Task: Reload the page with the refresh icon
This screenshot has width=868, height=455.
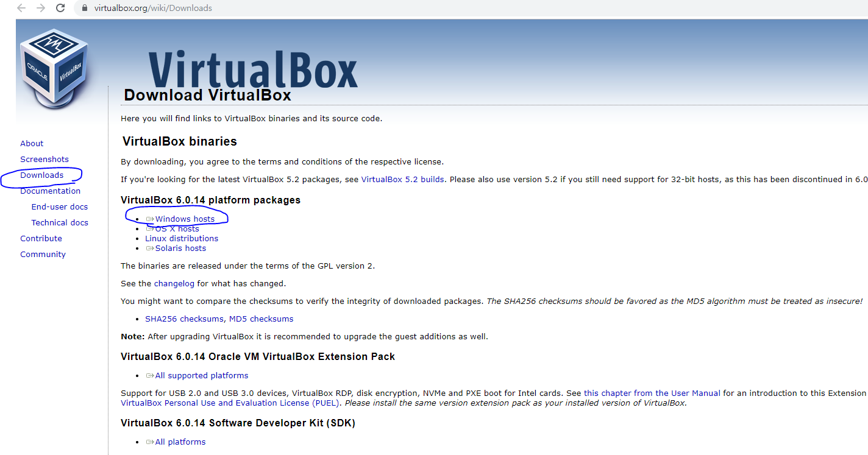Action: (60, 8)
